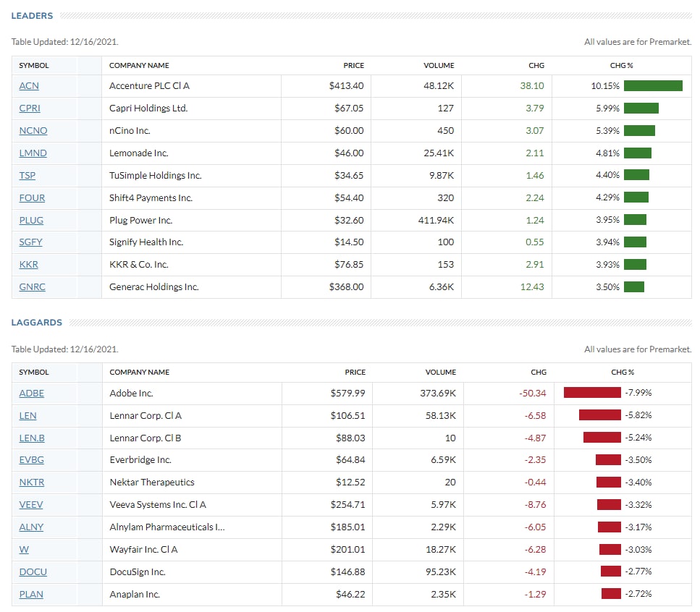The height and width of the screenshot is (612, 700).
Task: Select the Accenture PLC Cl A name
Action: point(150,85)
